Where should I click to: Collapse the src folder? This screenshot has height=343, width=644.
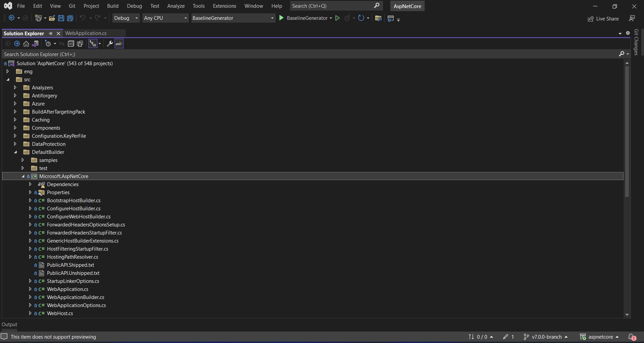[8, 80]
